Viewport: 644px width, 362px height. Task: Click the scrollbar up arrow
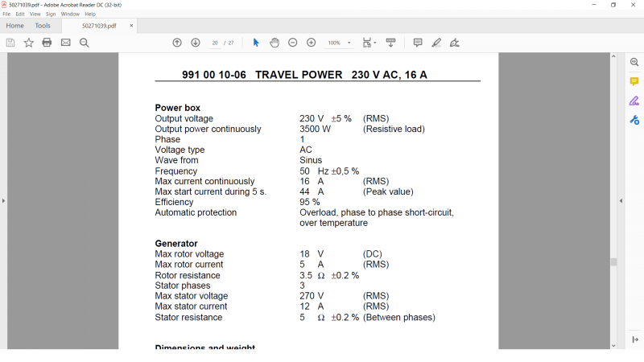coord(613,56)
